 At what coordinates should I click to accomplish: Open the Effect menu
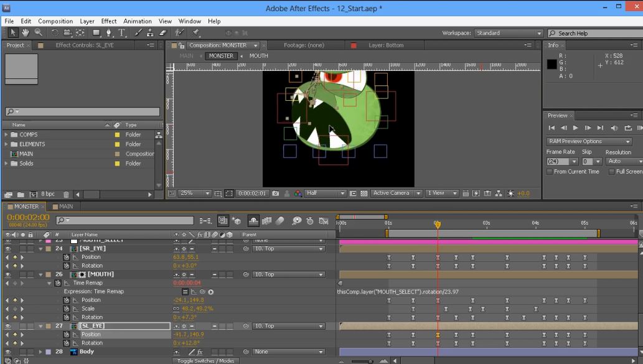109,21
